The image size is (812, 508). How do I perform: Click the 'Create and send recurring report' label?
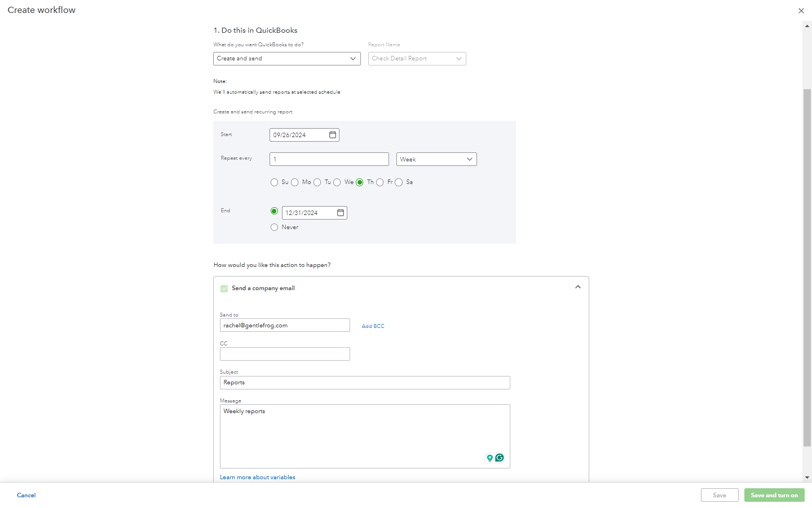[x=253, y=112]
